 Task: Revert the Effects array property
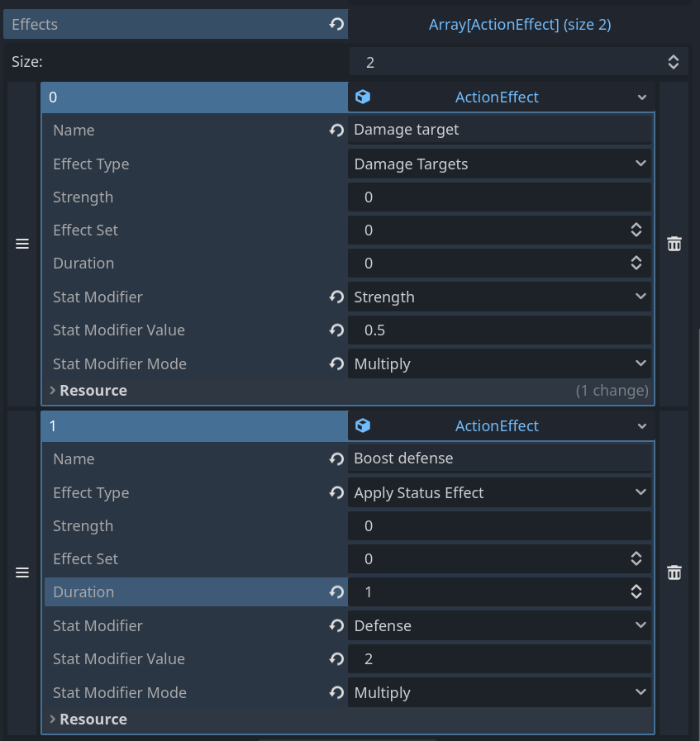point(336,24)
